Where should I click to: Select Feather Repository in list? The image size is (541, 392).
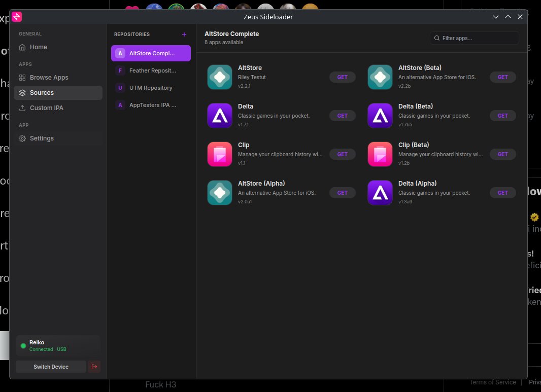(x=151, y=70)
